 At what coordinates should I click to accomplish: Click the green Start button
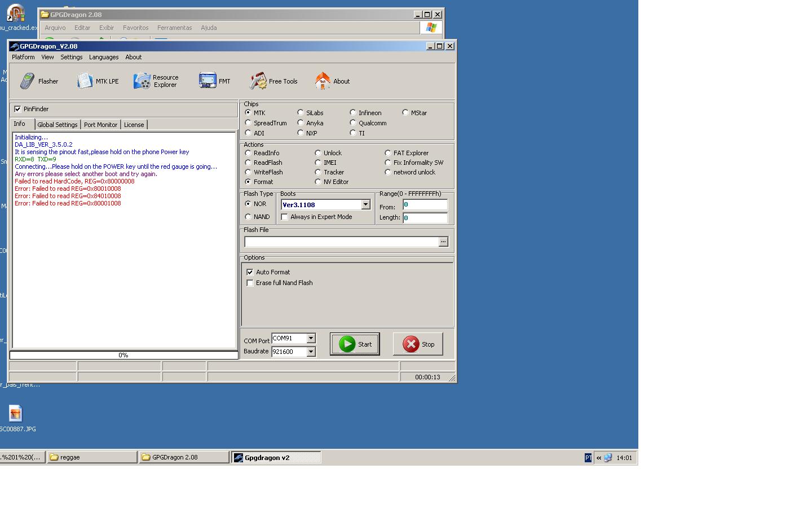[x=355, y=344]
